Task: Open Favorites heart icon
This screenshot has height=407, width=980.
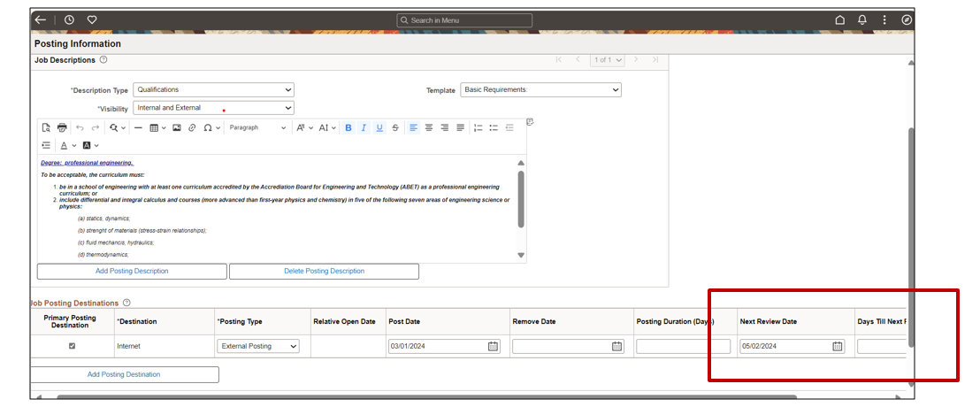Action: click(92, 20)
